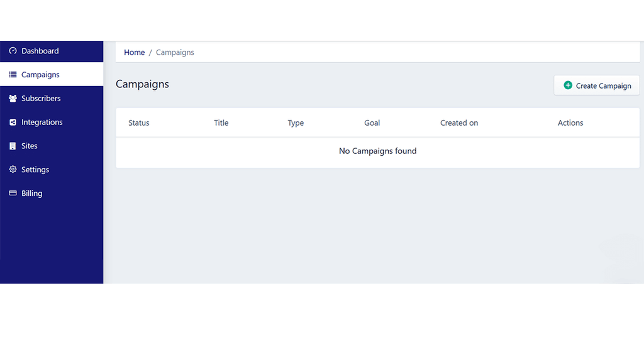Click the Created on column header
This screenshot has height=338, width=644.
459,123
